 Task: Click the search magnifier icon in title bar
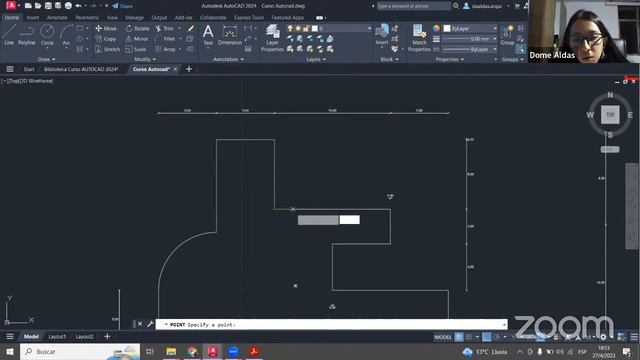[456, 6]
